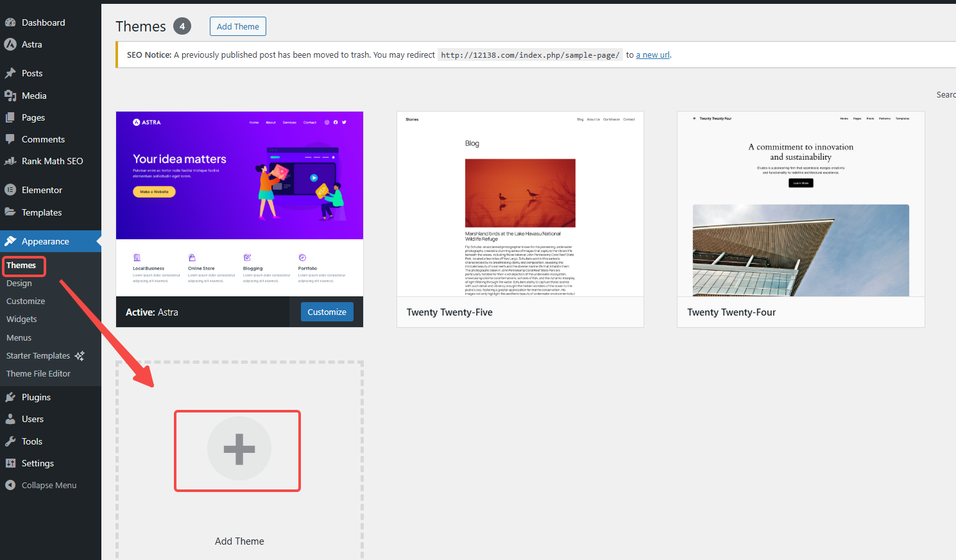Click the Dashboard gauge icon in sidebar

point(10,22)
